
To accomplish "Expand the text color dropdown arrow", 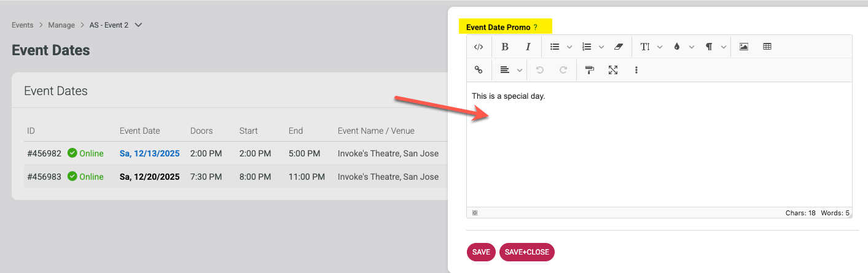I will [x=692, y=47].
